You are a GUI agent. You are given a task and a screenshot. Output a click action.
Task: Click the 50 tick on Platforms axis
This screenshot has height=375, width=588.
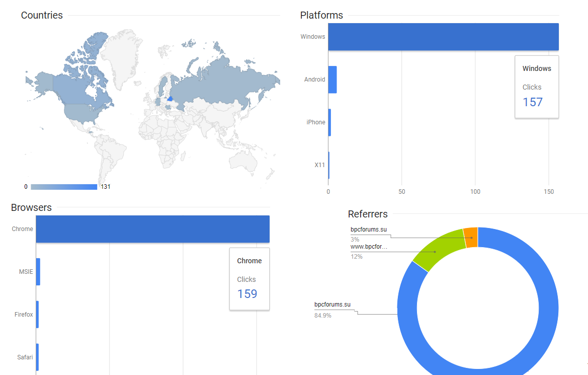pos(401,192)
